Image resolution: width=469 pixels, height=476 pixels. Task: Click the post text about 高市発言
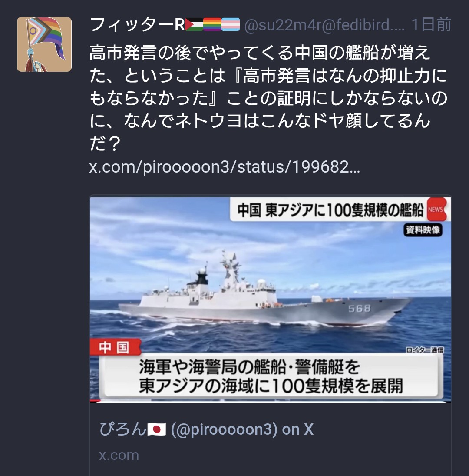coord(268,98)
